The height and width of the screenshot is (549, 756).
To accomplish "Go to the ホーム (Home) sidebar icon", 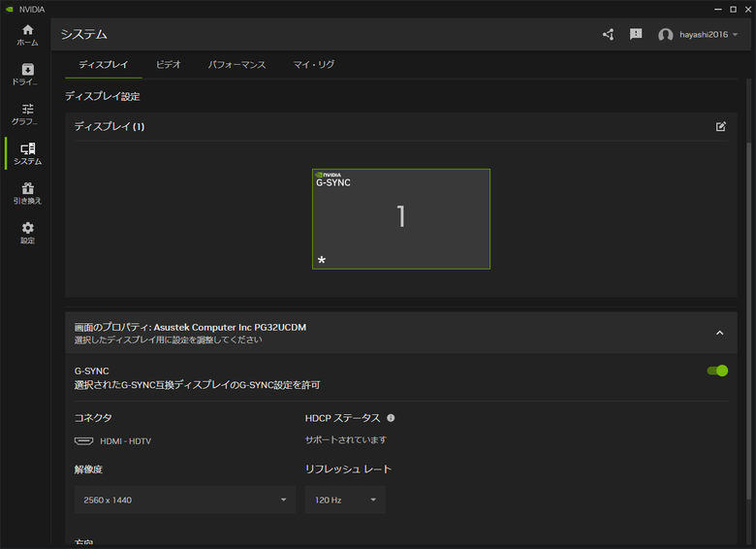I will click(x=27, y=35).
